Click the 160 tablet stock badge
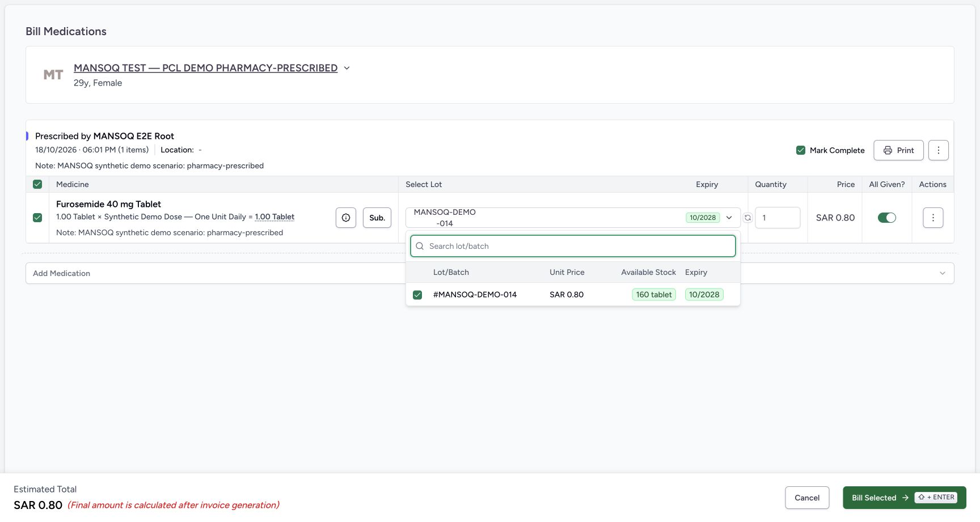 click(x=654, y=295)
